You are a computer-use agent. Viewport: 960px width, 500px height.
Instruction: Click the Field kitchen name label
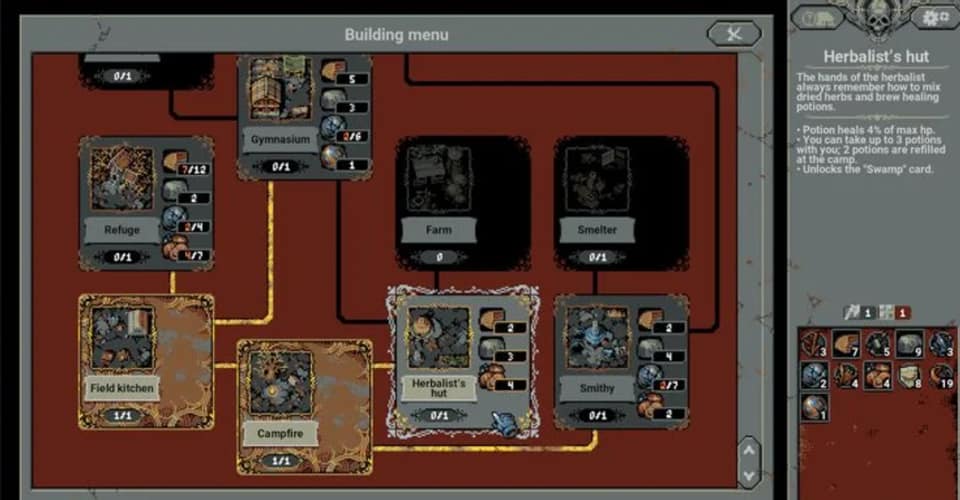pos(121,388)
